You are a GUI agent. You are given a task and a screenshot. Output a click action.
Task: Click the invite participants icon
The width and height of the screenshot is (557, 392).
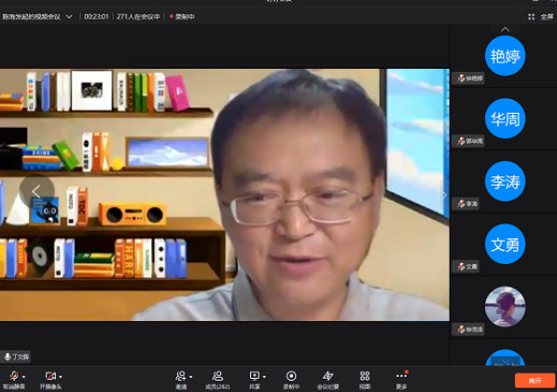click(x=181, y=376)
